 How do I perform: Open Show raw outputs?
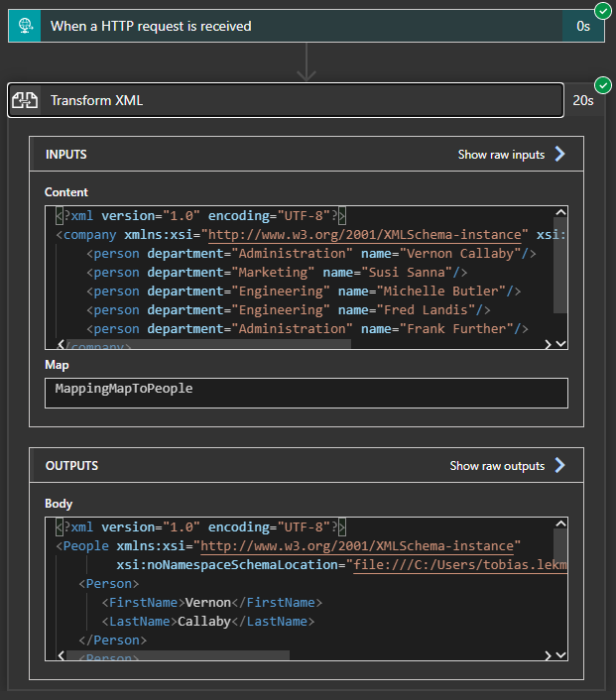(x=497, y=466)
